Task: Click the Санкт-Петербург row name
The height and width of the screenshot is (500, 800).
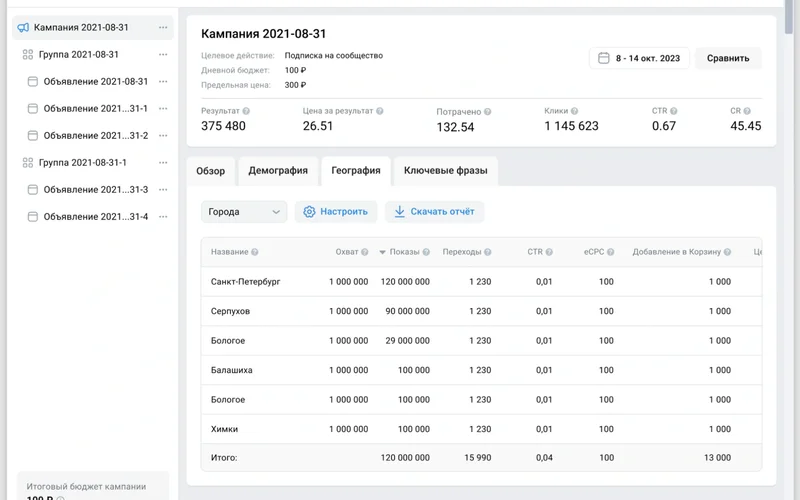Action: tap(245, 282)
